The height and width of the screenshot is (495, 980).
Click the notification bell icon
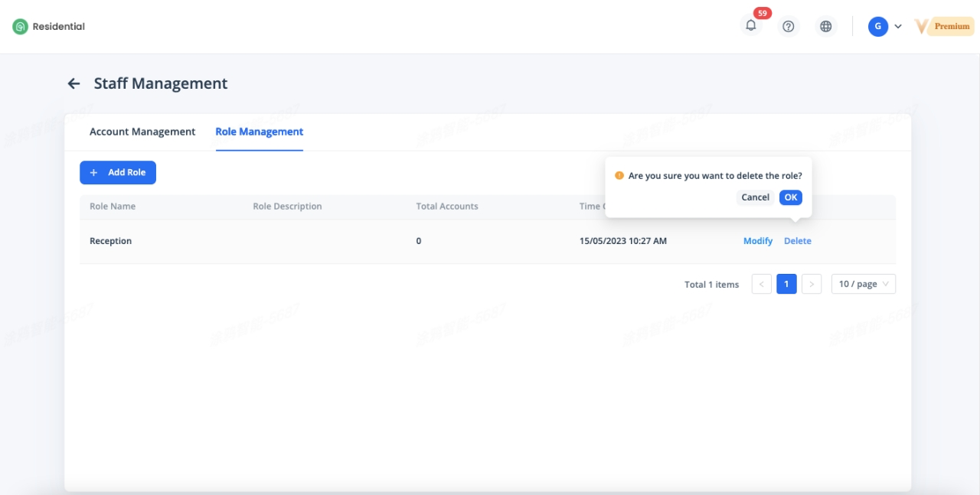point(751,26)
